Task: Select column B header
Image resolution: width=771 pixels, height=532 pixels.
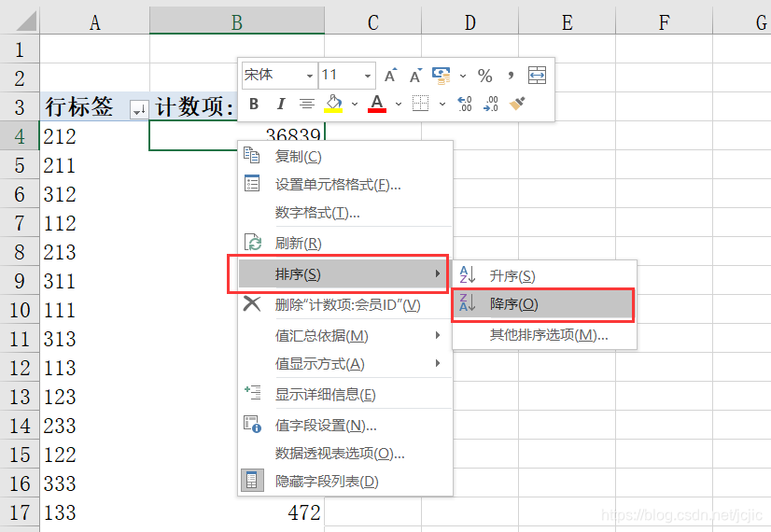Action: click(x=237, y=21)
